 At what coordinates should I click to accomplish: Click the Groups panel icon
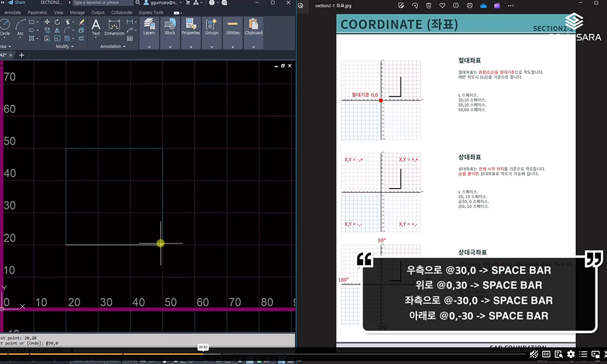pyautogui.click(x=211, y=26)
